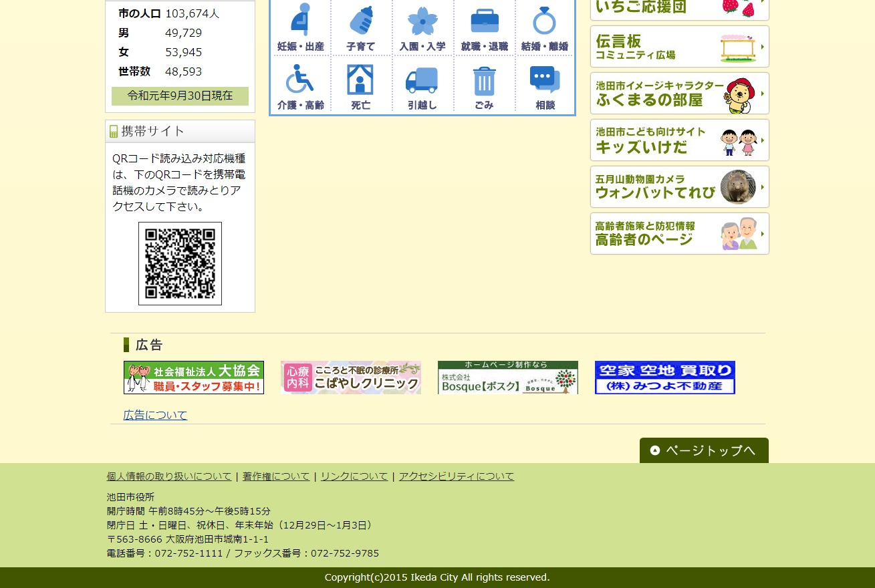875x588 pixels.
Task: Open the 個人情報の取り扱いについて footer link
Action: coord(169,476)
